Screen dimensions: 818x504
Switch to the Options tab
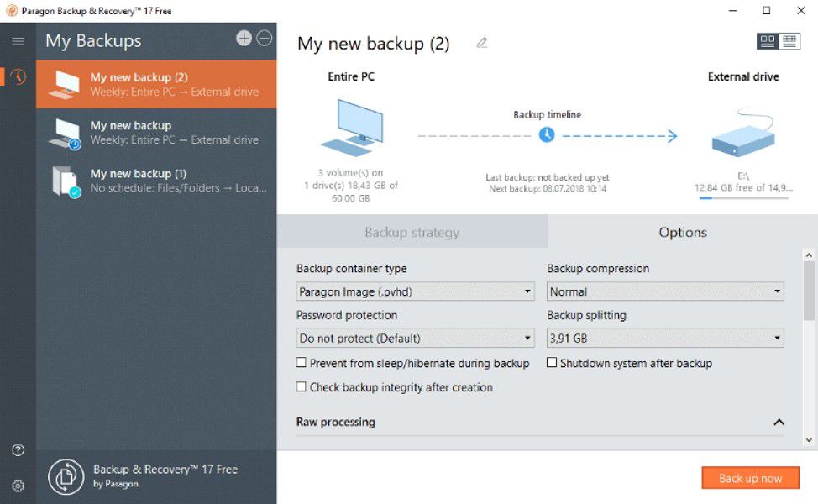pyautogui.click(x=682, y=232)
